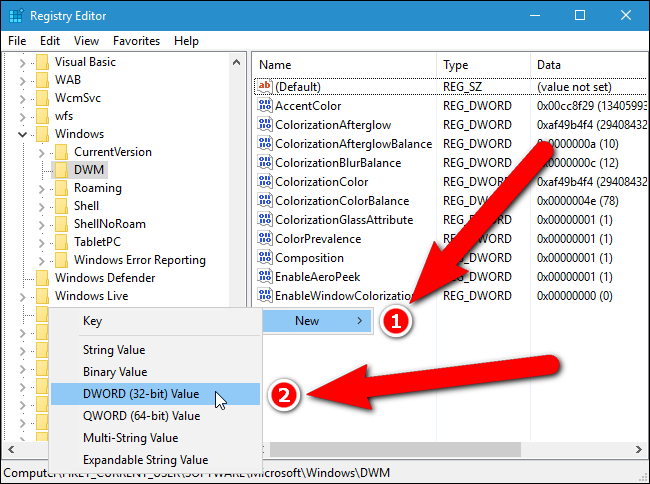Click the ColorizationAfterglowBalance DWORD icon
This screenshot has width=650, height=484.
tap(264, 144)
